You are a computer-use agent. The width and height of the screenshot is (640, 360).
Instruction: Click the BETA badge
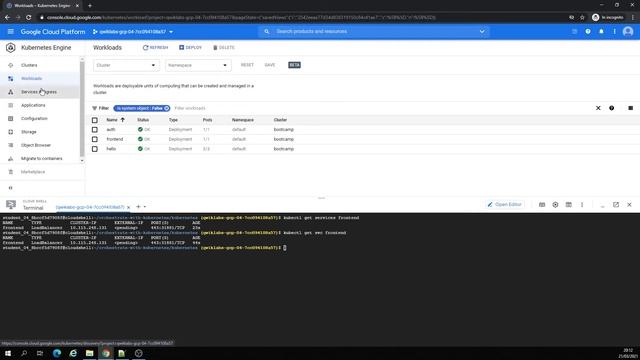[294, 65]
